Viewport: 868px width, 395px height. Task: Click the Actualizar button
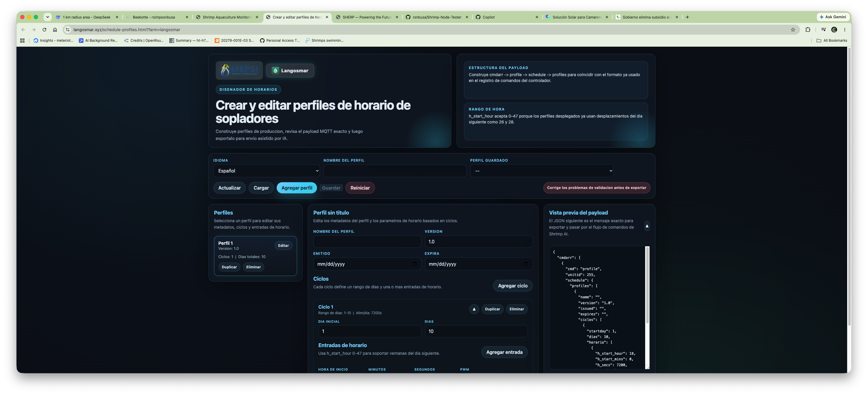229,188
